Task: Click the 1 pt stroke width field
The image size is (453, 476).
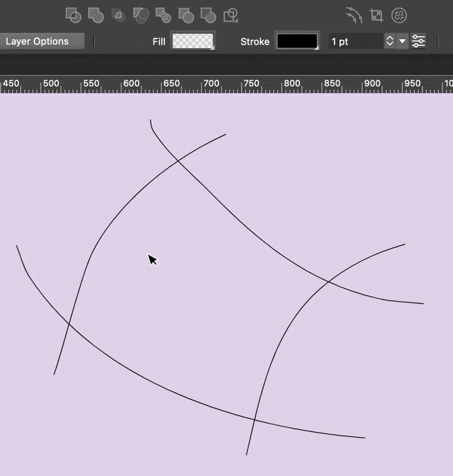Action: (355, 41)
